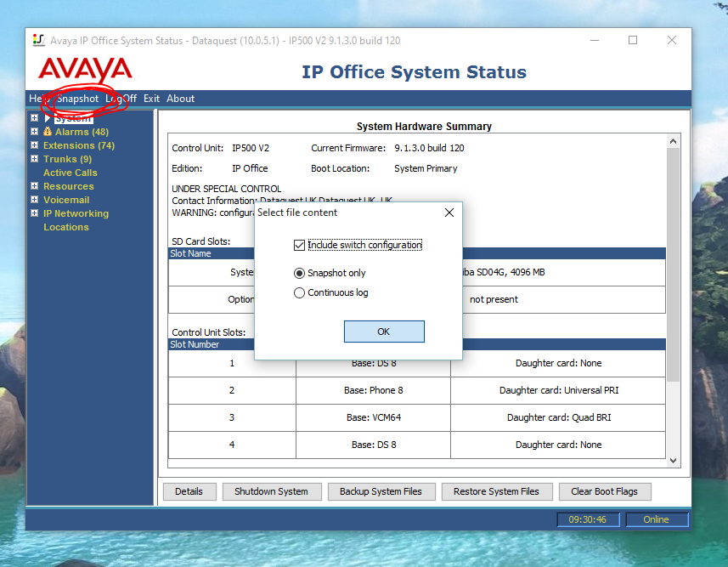Viewport: 728px width, 567px height.
Task: Toggle Include switch configuration checkbox
Action: coord(299,245)
